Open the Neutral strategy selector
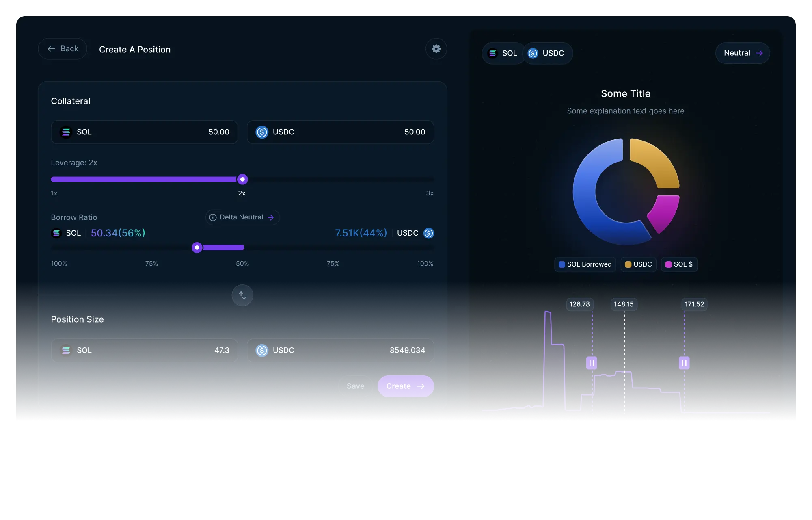The image size is (812, 520). (742, 53)
